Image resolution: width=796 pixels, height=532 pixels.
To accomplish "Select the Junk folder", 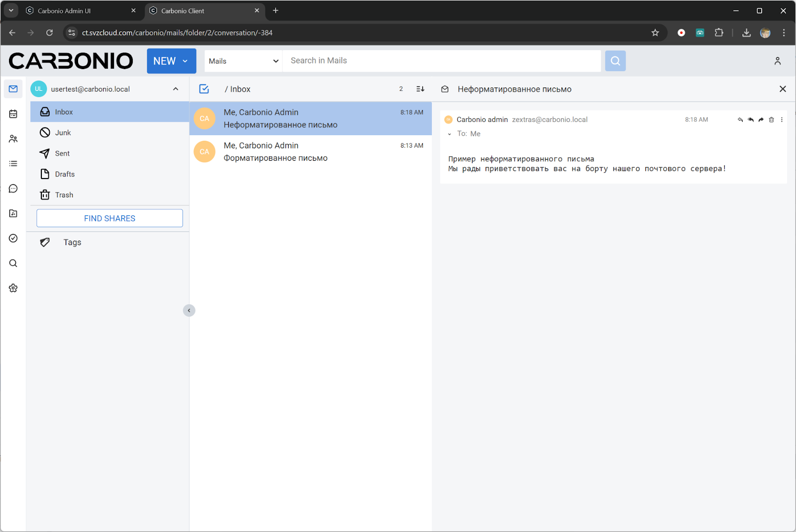I will pyautogui.click(x=109, y=133).
